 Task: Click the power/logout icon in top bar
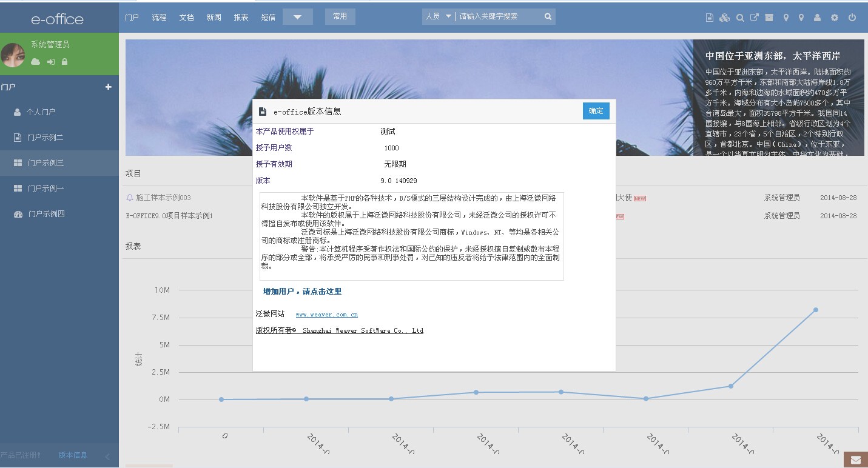852,18
